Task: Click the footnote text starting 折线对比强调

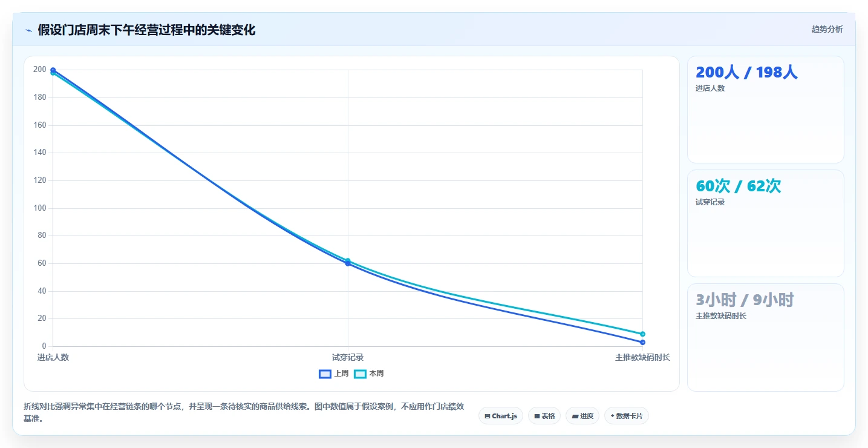Action: click(x=244, y=412)
